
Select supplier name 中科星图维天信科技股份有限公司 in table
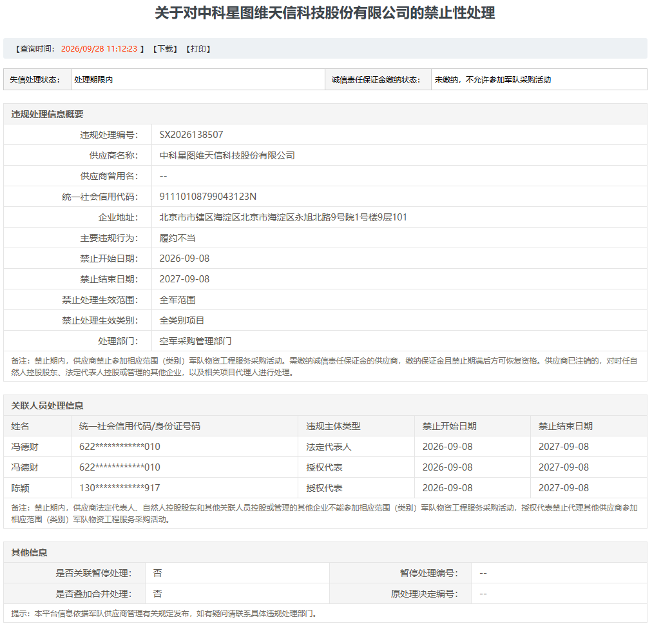coord(227,155)
